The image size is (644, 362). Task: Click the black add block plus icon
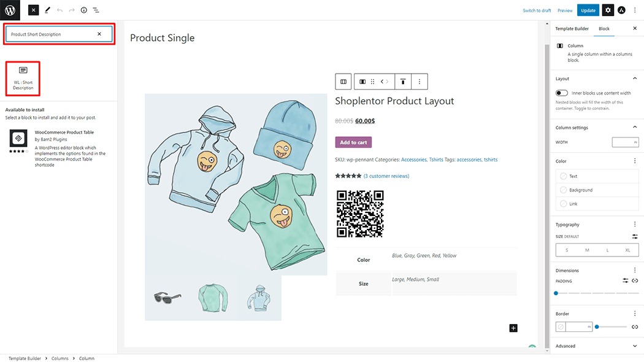[x=513, y=328]
